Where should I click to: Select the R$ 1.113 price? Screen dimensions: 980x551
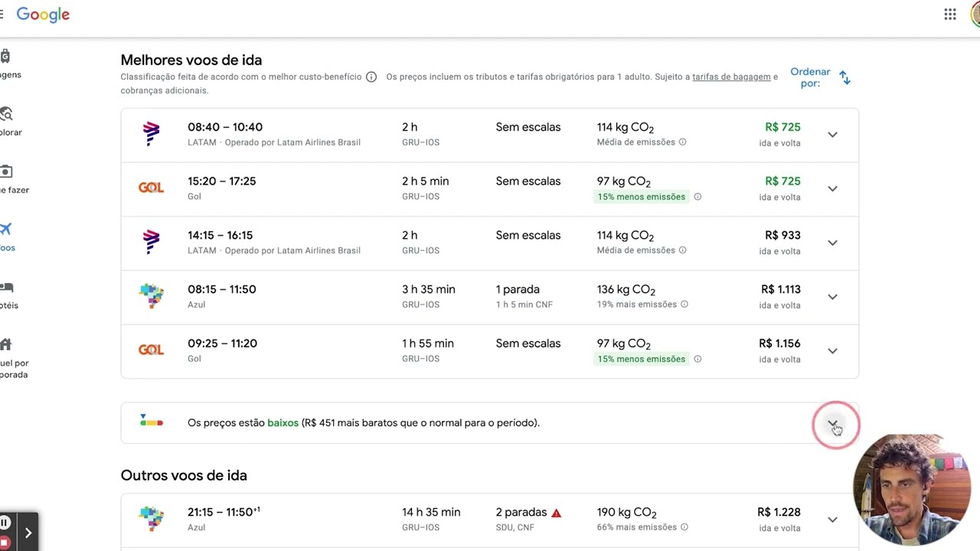click(x=781, y=289)
